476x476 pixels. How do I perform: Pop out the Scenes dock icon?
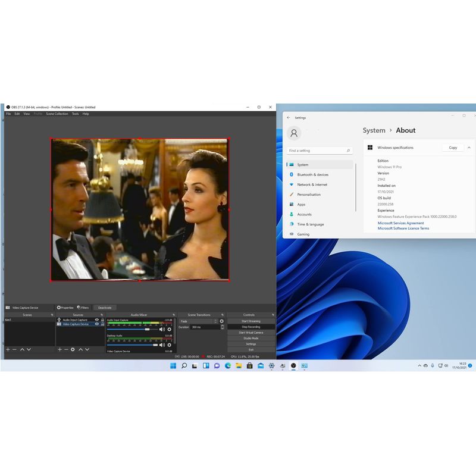pyautogui.click(x=52, y=315)
